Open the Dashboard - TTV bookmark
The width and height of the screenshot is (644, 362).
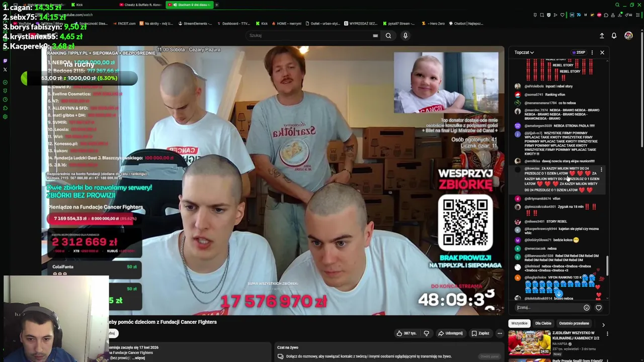coord(233,24)
